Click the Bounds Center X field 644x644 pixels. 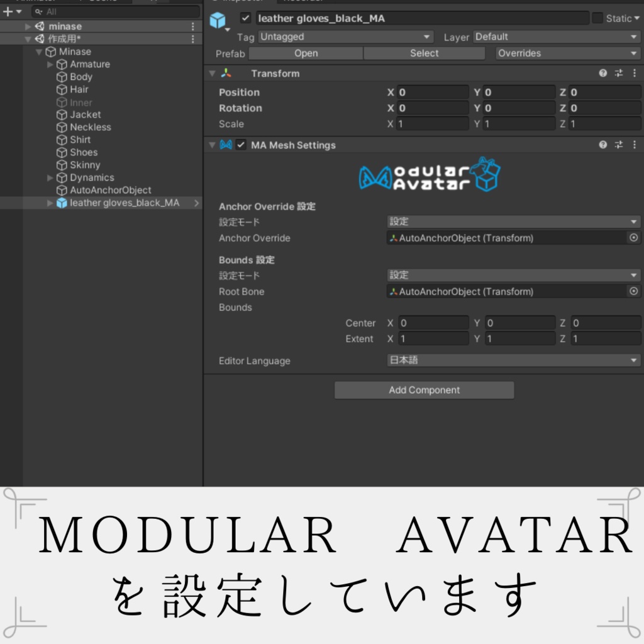(433, 323)
